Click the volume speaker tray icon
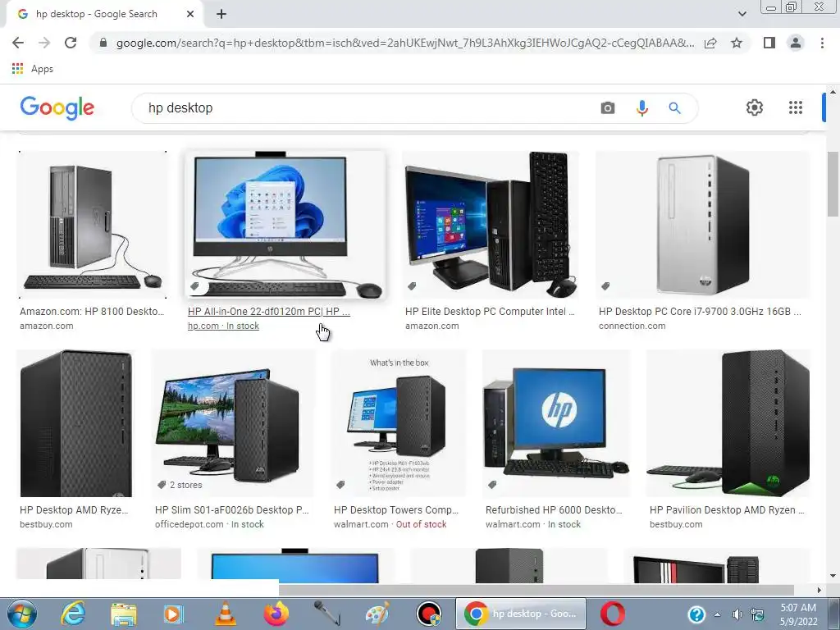840x630 pixels. (737, 614)
